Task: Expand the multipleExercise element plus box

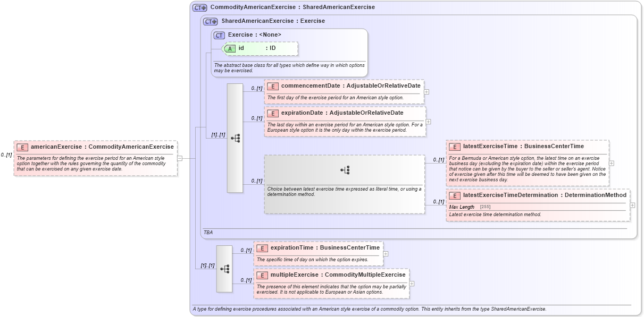Action: pos(412,284)
